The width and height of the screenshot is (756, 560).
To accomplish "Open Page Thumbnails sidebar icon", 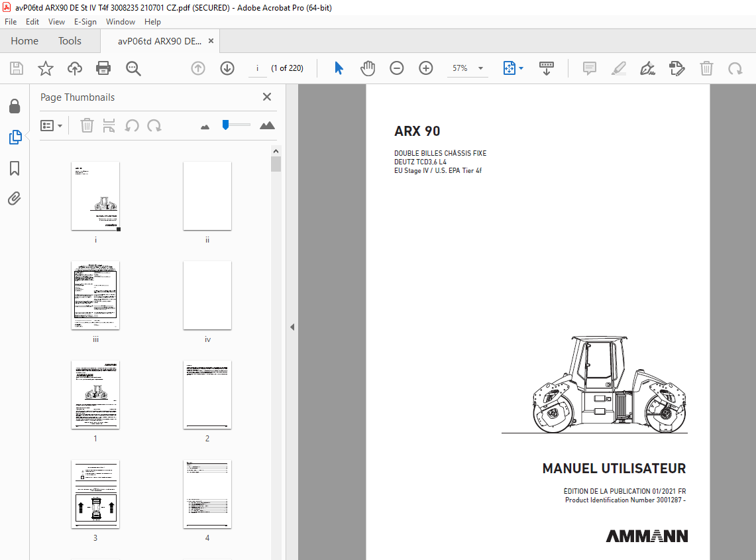I will [15, 137].
